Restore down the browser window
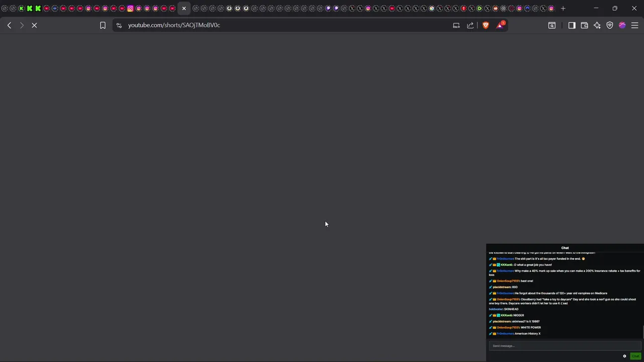This screenshot has height=362, width=644. [x=615, y=9]
